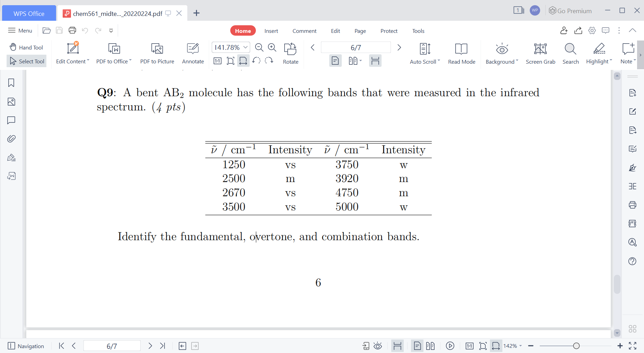
Task: Click the page number input field
Action: pos(356,47)
